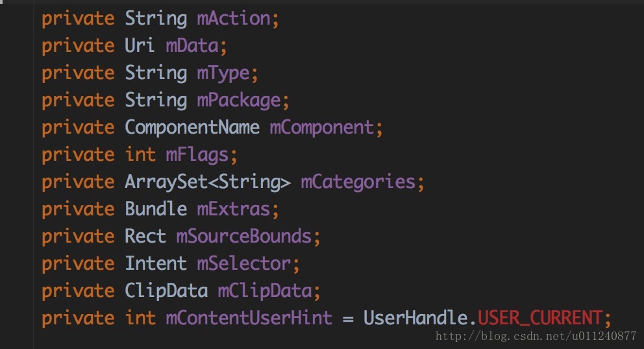Click the red USER_CURRENT constant

point(540,319)
